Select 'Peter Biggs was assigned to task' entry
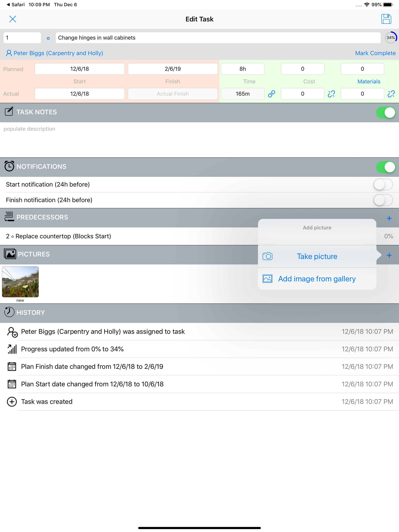Image resolution: width=399 pixels, height=532 pixels. 199,332
